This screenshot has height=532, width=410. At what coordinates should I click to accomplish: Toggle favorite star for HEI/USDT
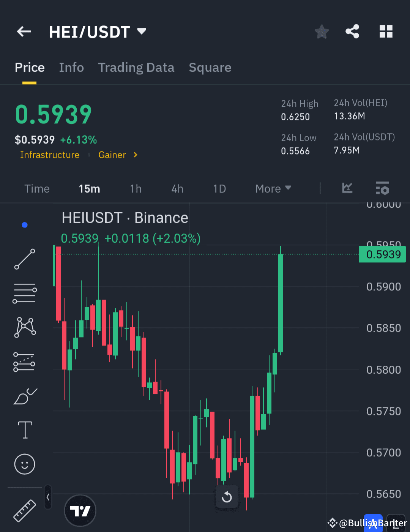pyautogui.click(x=321, y=32)
